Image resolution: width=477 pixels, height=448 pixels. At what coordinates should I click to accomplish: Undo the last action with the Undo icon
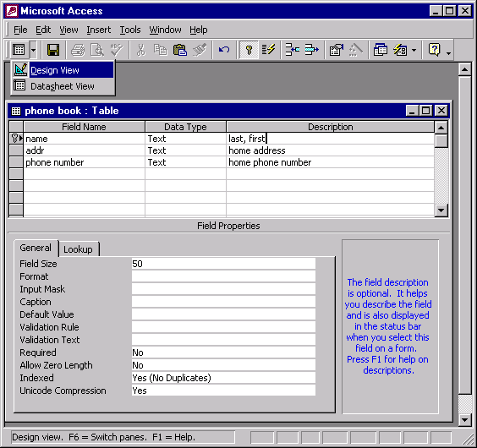tap(224, 50)
